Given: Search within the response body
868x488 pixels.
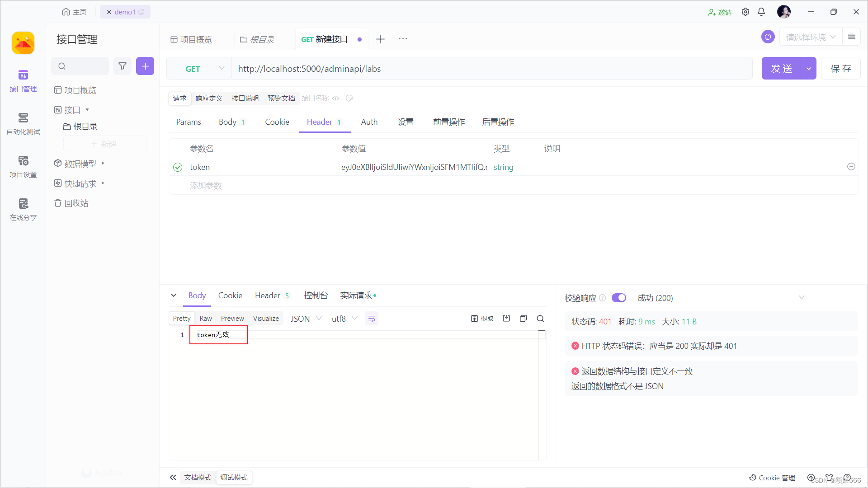Looking at the screenshot, I should click(x=540, y=319).
